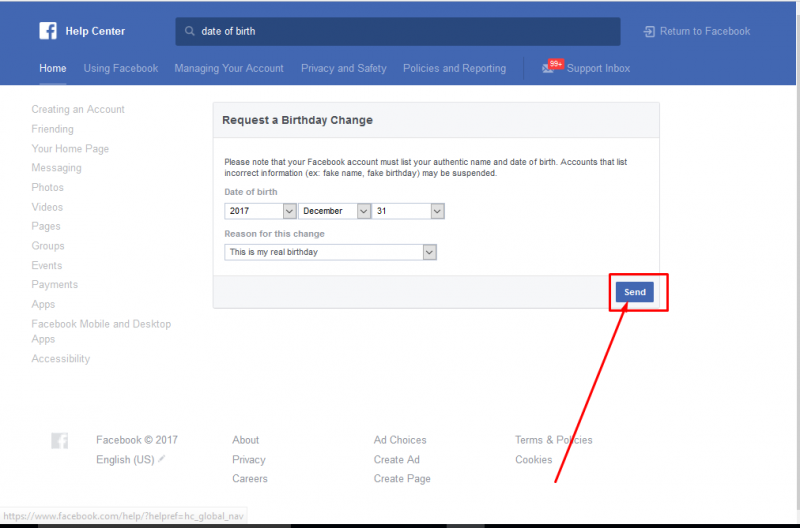Image resolution: width=800 pixels, height=528 pixels.
Task: Click the English (US) language link
Action: [x=125, y=460]
